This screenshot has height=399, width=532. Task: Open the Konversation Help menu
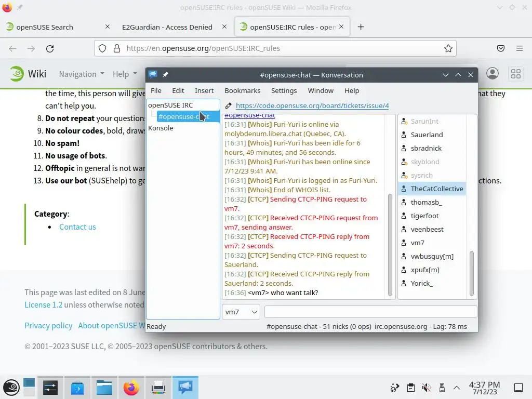(x=352, y=90)
